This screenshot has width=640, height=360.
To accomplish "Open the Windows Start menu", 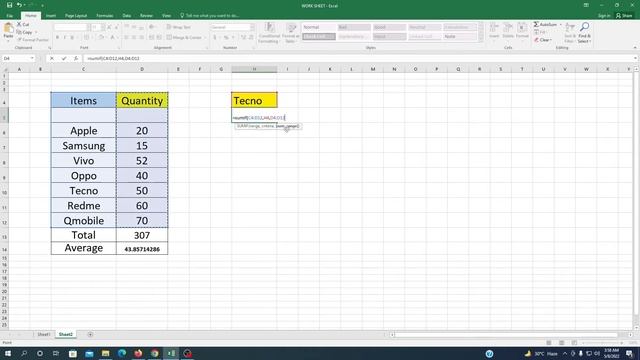I will pos(7,353).
